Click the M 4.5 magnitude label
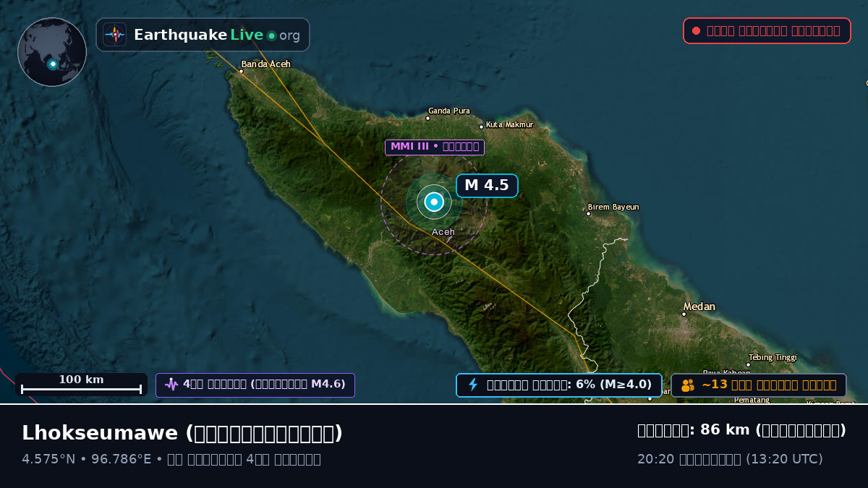Image resolution: width=868 pixels, height=488 pixels. [487, 185]
